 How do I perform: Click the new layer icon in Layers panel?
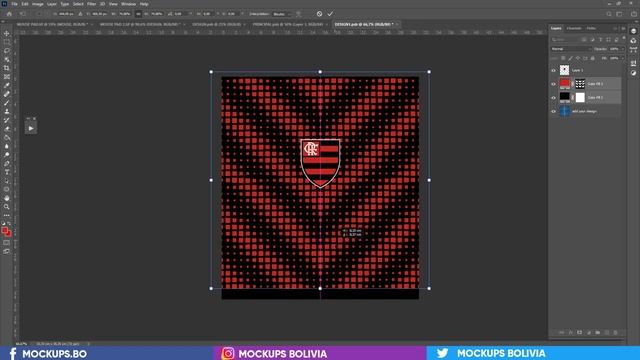click(x=607, y=333)
